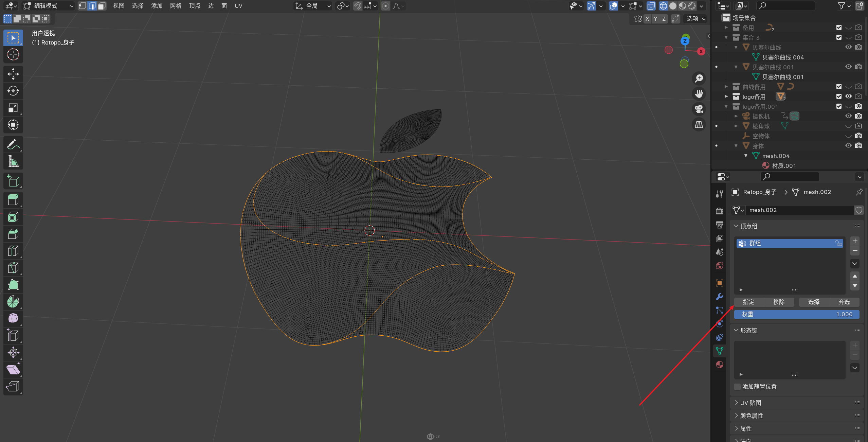Select the Rip Region tool

tap(13, 387)
